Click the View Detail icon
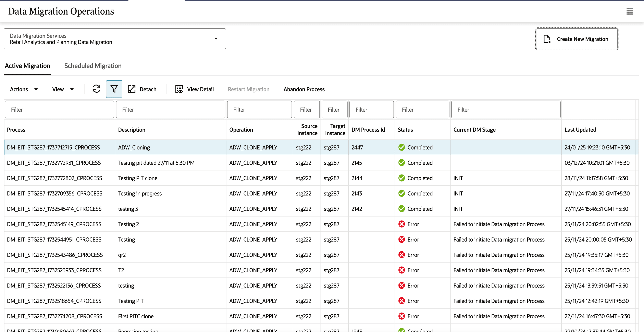 179,89
